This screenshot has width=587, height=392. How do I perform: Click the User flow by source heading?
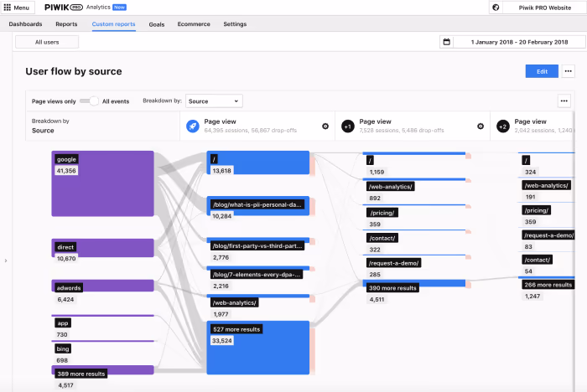click(x=74, y=71)
